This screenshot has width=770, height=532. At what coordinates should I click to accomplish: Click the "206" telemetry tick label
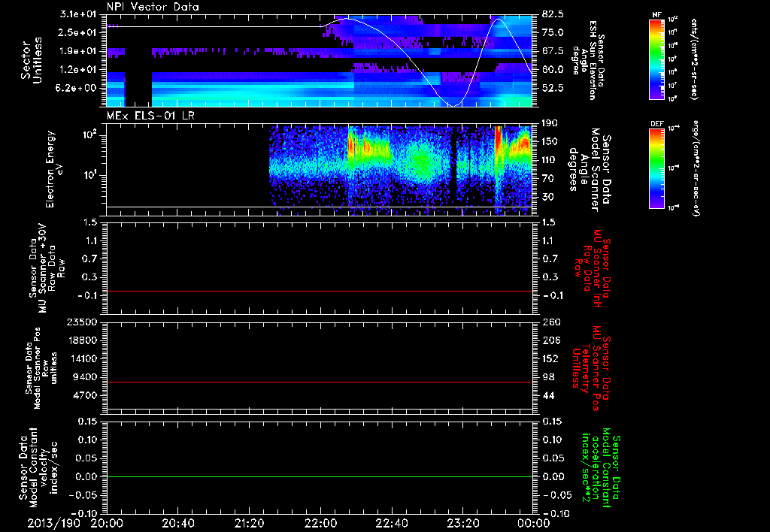(550, 340)
